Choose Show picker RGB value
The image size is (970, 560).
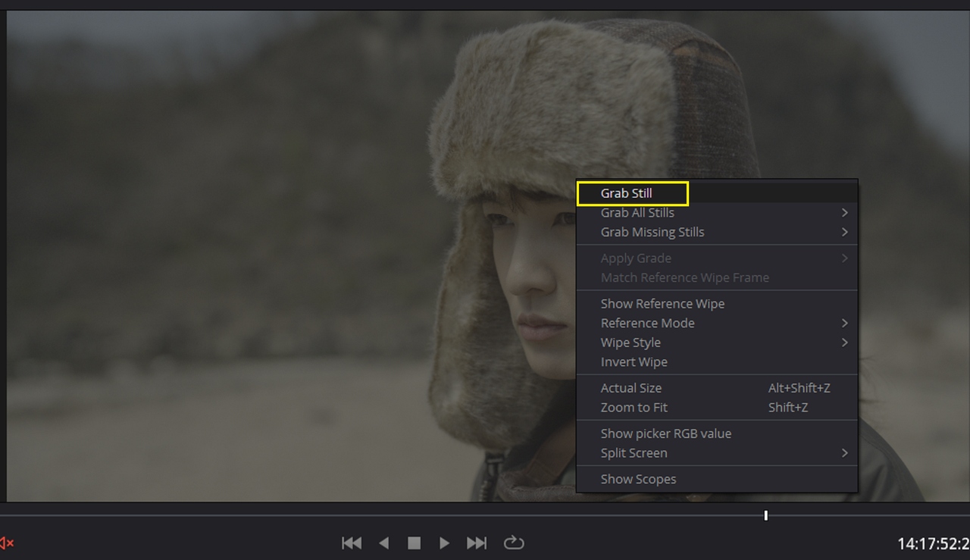717,433
